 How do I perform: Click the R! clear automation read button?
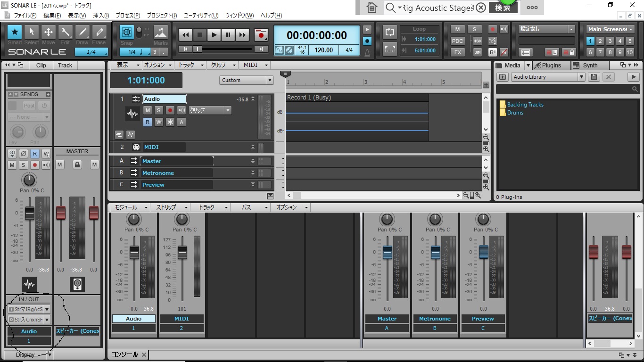[x=493, y=52]
